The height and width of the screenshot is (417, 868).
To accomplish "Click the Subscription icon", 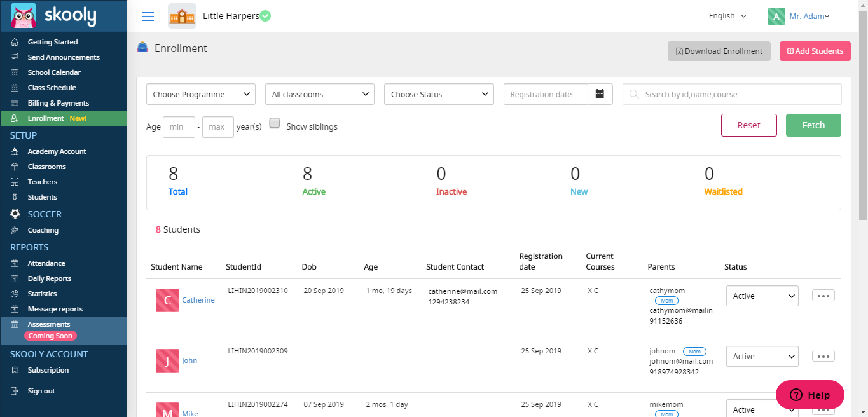I will point(15,370).
